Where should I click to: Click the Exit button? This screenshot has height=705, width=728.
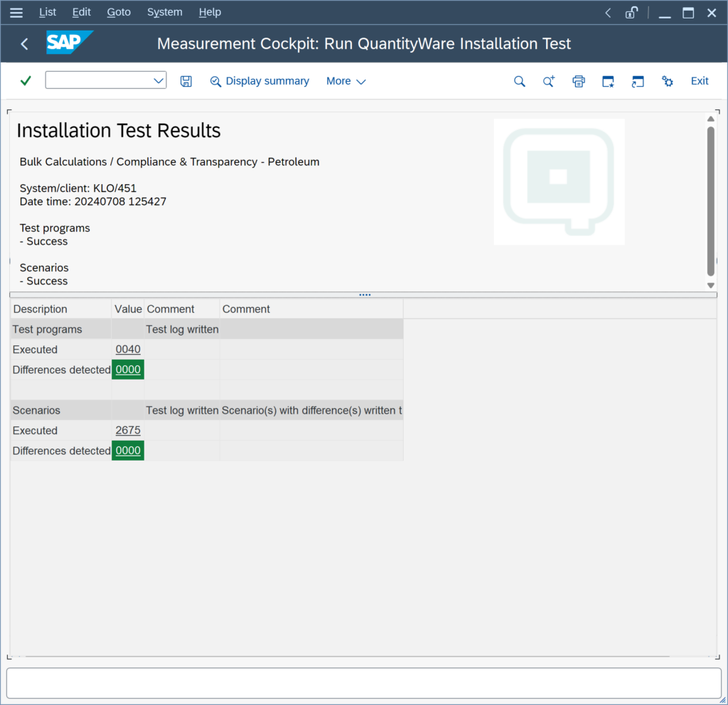pos(700,81)
